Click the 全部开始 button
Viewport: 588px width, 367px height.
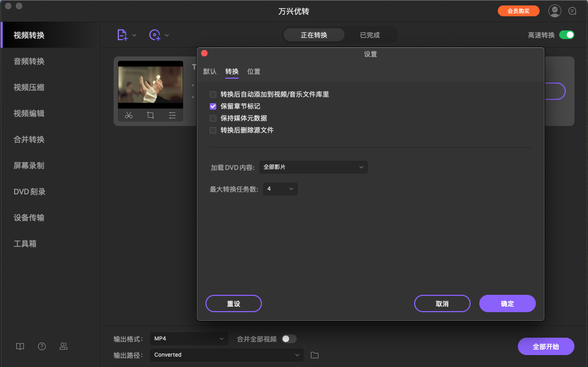point(546,346)
